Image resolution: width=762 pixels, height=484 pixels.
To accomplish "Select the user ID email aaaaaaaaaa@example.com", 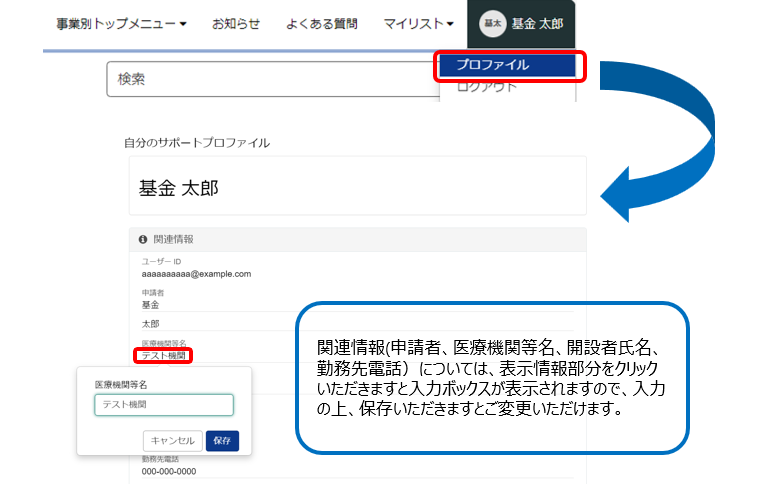I will click(196, 273).
